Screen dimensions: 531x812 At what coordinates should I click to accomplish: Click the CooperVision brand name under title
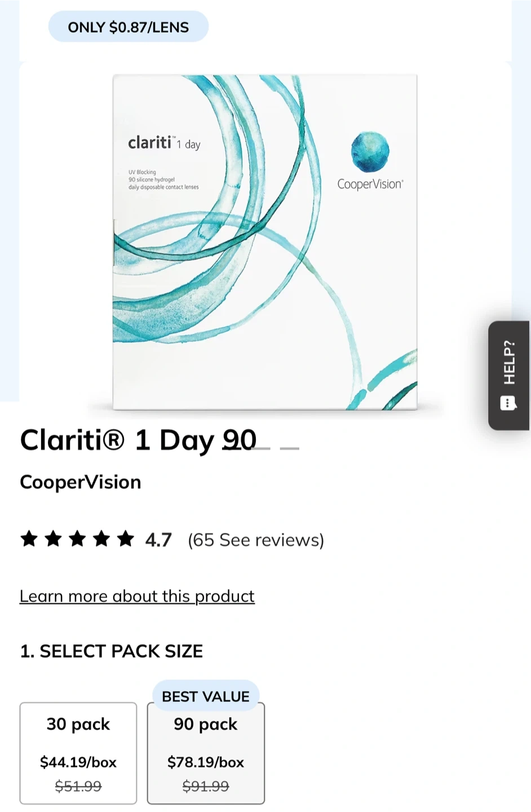tap(81, 482)
